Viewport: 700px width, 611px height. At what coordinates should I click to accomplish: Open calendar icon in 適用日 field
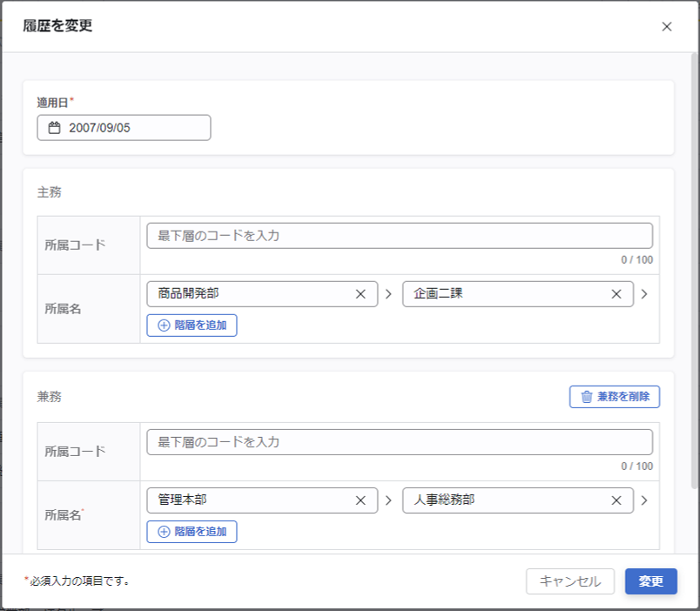coord(54,128)
